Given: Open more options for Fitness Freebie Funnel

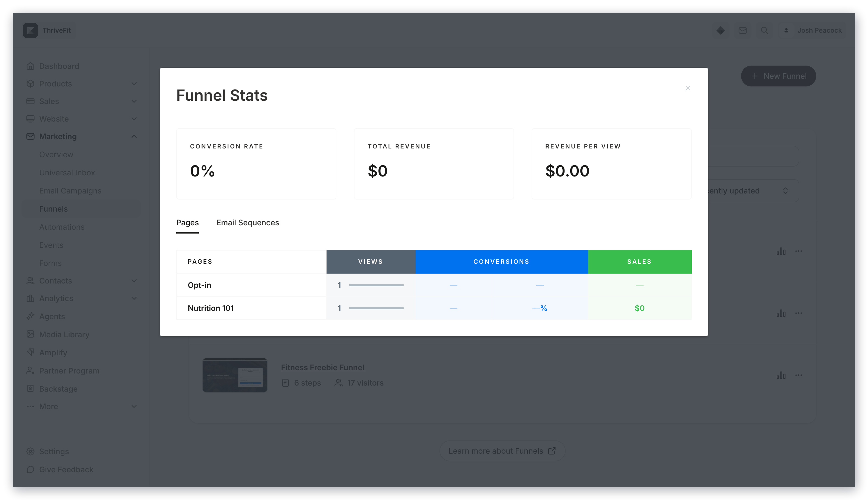Looking at the screenshot, I should [798, 375].
